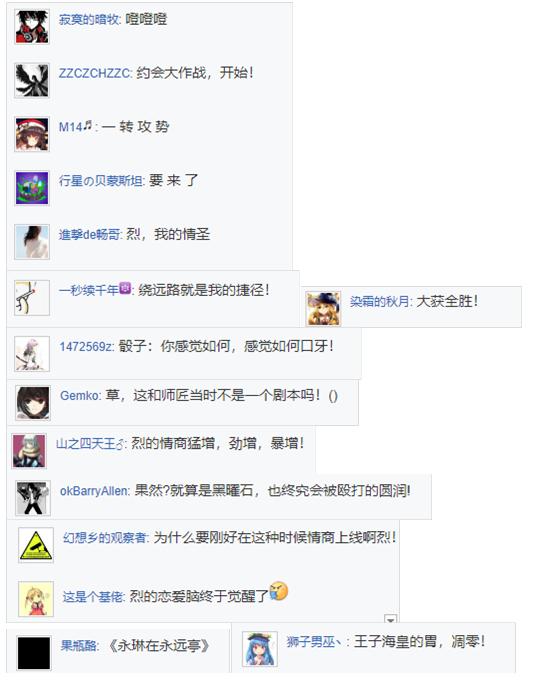Open 寂寞的暗牧's avatar thumbnail

coord(32,27)
